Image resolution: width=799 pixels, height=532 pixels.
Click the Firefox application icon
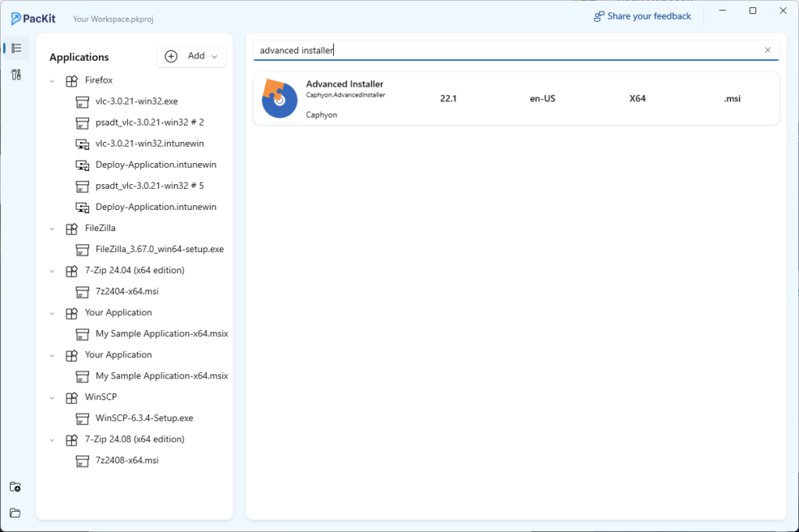point(72,80)
